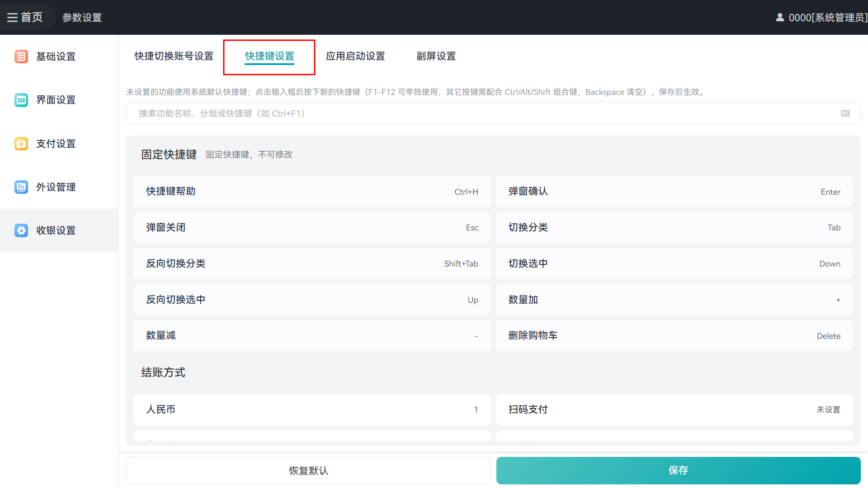Screen dimensions: 868x488
Task: Click the 数量加 row label
Action: coord(523,300)
